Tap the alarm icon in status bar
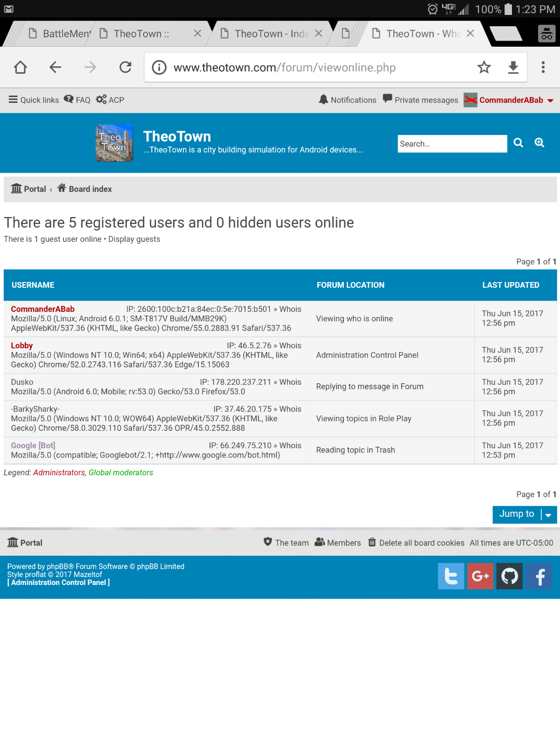 click(x=433, y=9)
